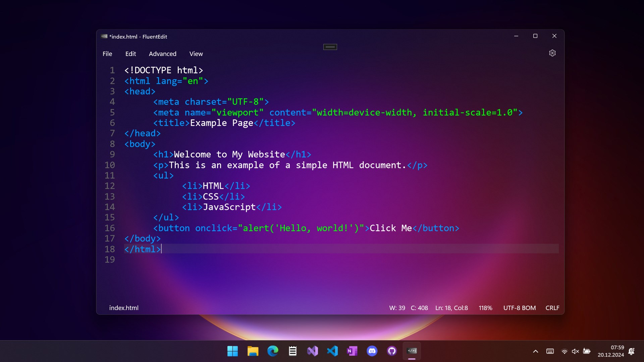Launch File Explorer from taskbar
This screenshot has height=362, width=644.
click(x=253, y=351)
